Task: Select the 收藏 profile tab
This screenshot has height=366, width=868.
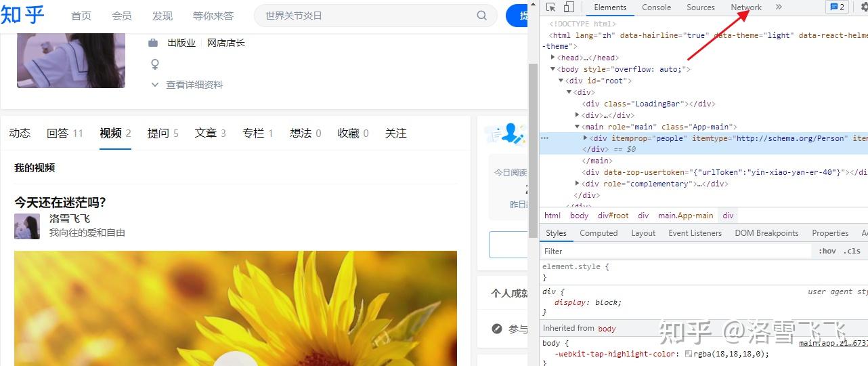Action: pos(353,134)
